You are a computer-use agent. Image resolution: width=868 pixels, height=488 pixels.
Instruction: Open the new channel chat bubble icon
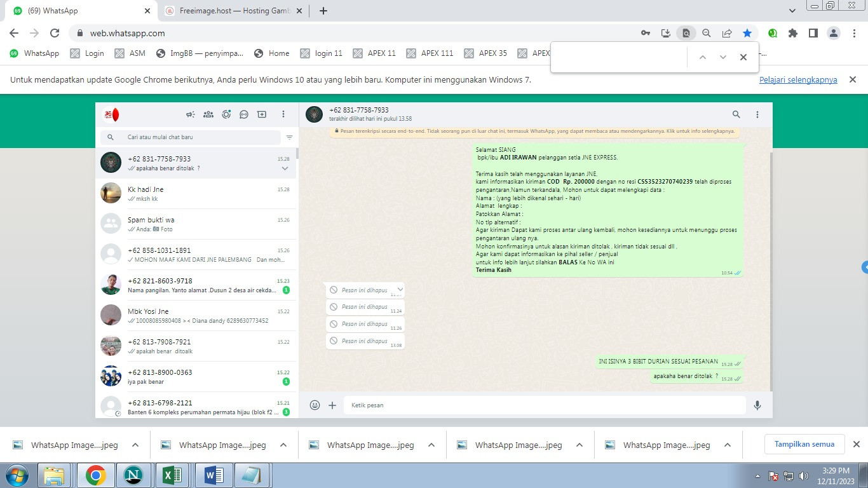[x=244, y=114]
